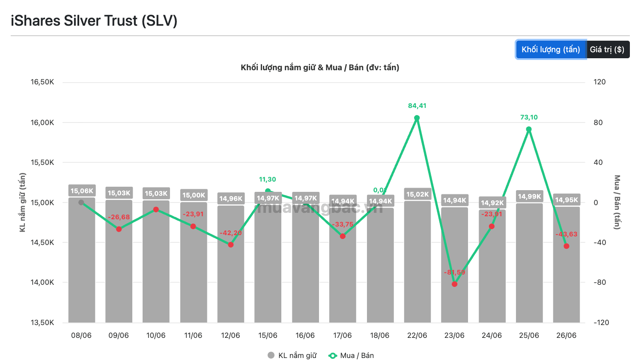The image size is (644, 364).
Task: Click the gray KL nắm giữ legend circle
Action: [x=271, y=355]
